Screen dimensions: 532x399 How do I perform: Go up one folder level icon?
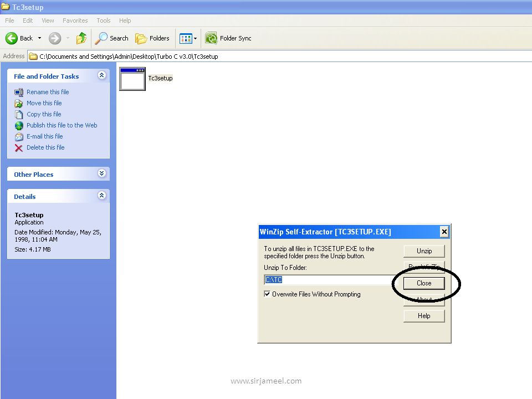point(81,38)
